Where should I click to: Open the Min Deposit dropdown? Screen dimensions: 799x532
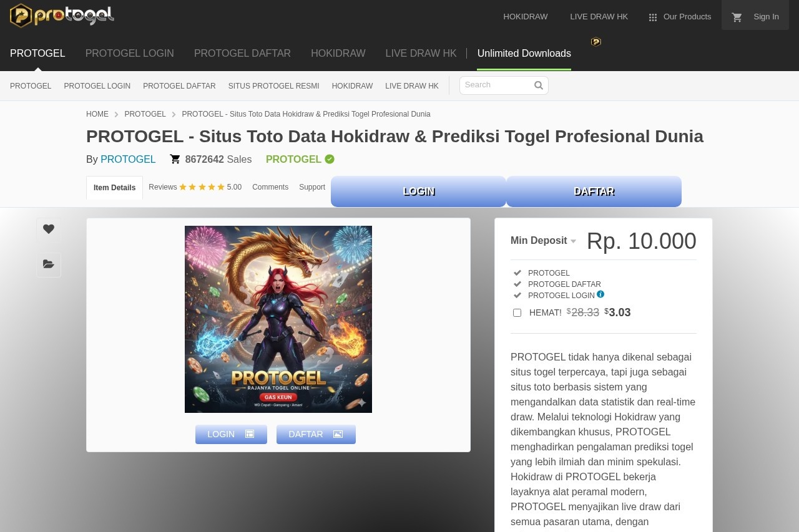tap(543, 240)
